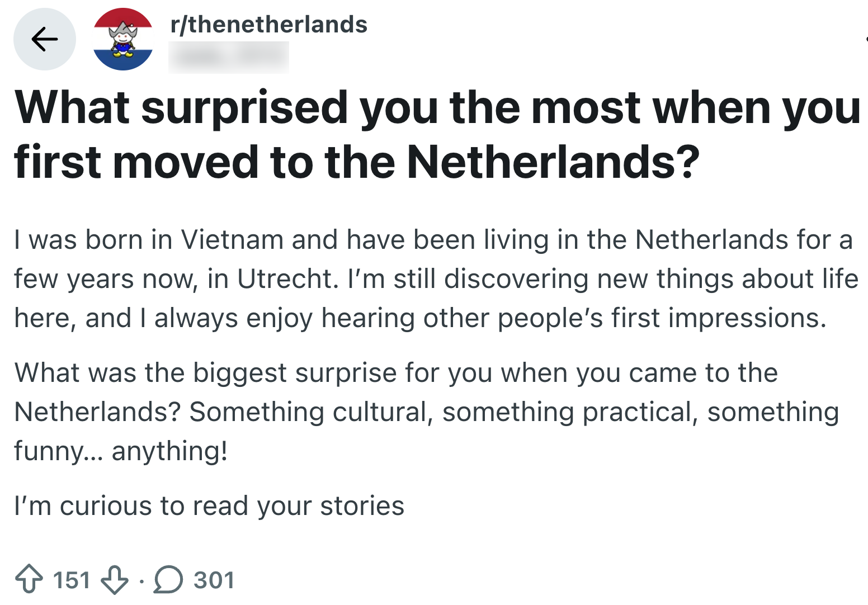Screen dimensions: 868x605
Task: Click the word "Vietnam" in the first paragraph
Action: (x=232, y=240)
